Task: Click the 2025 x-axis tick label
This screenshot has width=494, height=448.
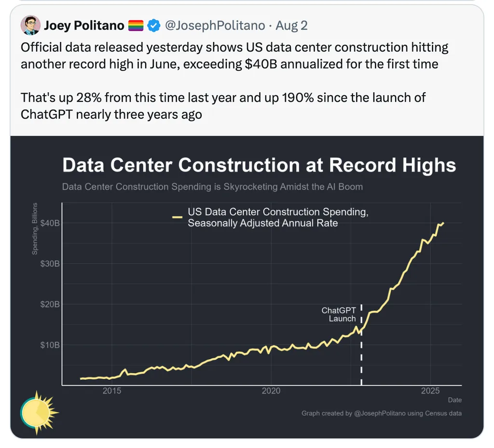Action: coord(430,391)
